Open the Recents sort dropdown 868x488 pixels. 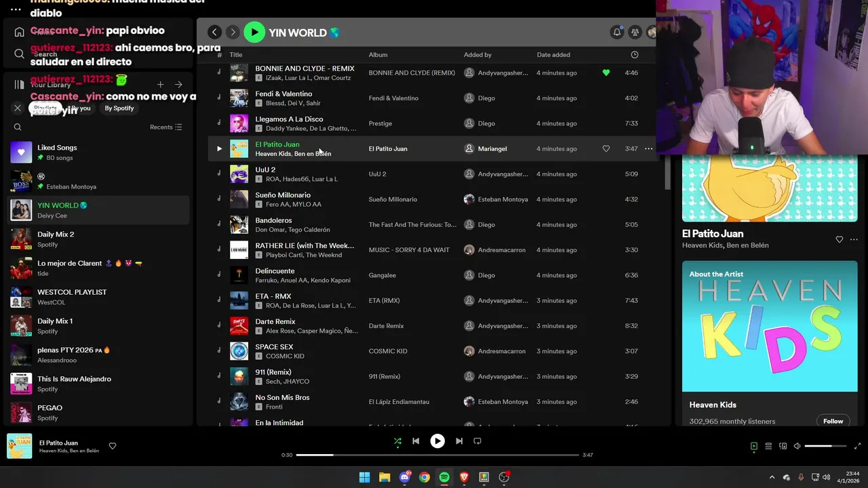click(x=165, y=127)
